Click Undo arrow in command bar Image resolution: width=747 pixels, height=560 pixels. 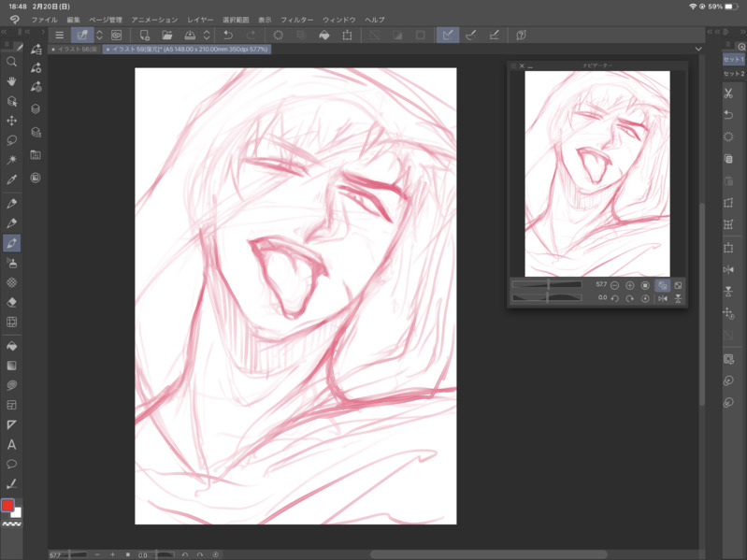click(x=228, y=36)
